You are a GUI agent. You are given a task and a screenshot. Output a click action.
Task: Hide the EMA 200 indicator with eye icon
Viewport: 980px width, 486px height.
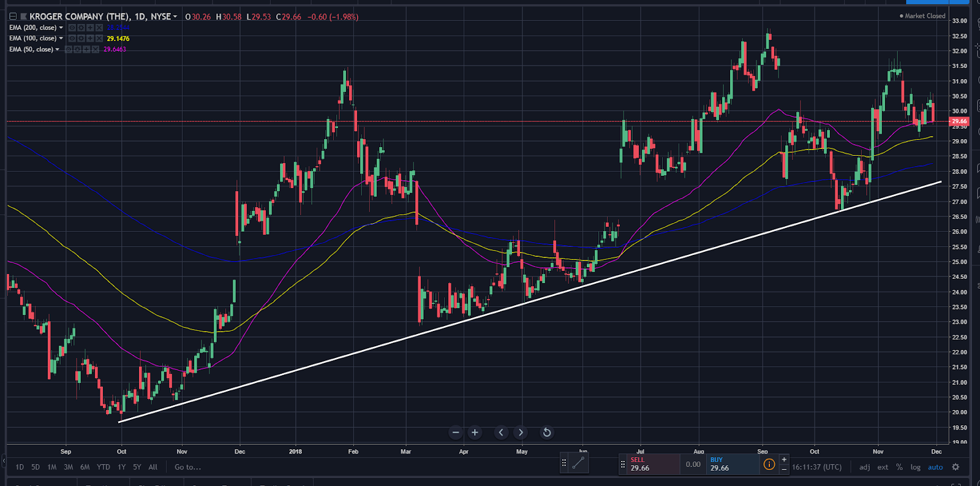point(72,28)
